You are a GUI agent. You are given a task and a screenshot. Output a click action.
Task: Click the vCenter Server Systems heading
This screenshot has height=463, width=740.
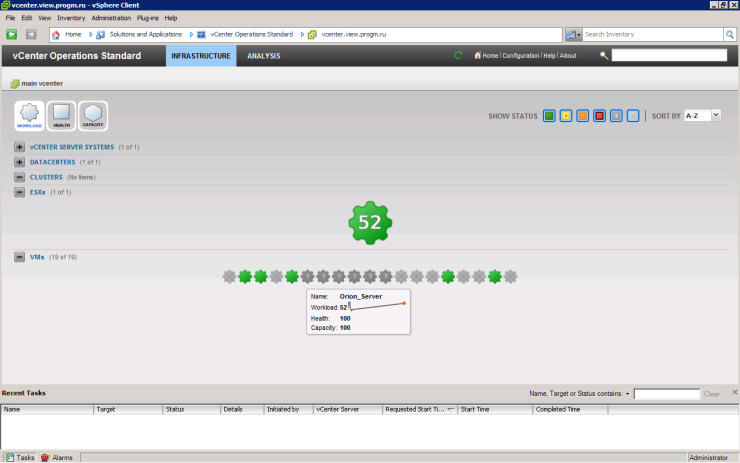coord(72,147)
